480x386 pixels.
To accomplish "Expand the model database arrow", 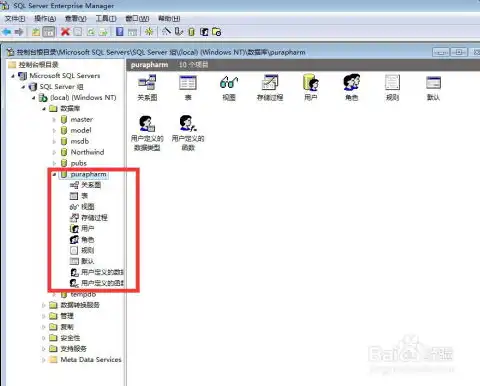I will click(x=54, y=131).
